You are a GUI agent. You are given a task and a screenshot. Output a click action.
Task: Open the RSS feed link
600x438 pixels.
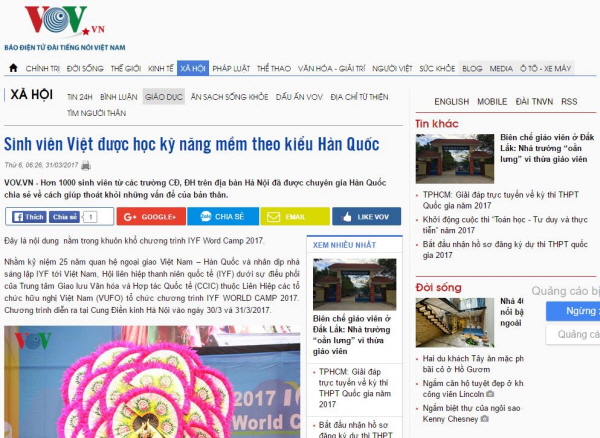pyautogui.click(x=569, y=101)
